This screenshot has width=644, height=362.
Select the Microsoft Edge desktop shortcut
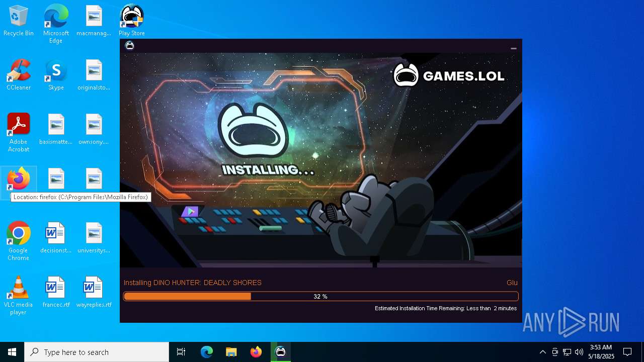point(56,24)
